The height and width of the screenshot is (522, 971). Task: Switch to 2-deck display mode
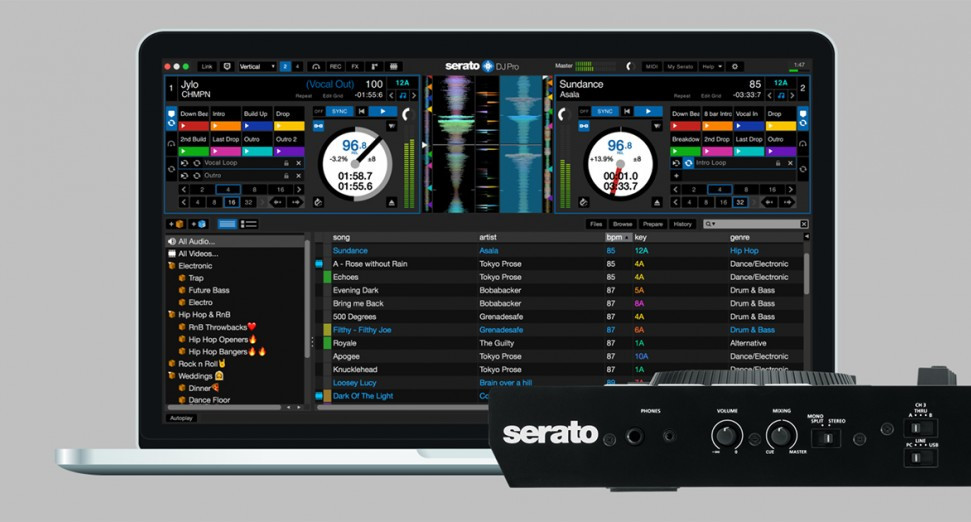point(285,66)
